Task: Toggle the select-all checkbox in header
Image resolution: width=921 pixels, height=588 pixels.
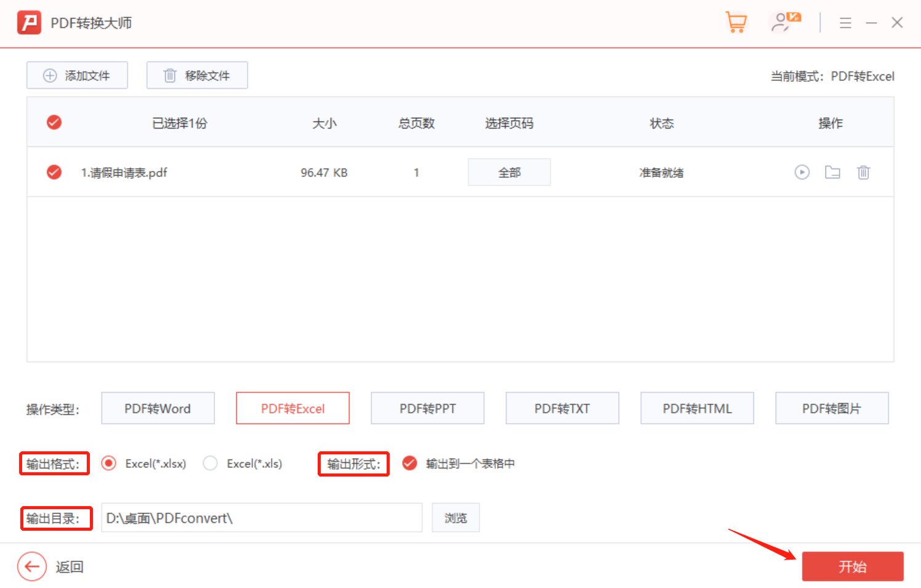Action: point(54,123)
